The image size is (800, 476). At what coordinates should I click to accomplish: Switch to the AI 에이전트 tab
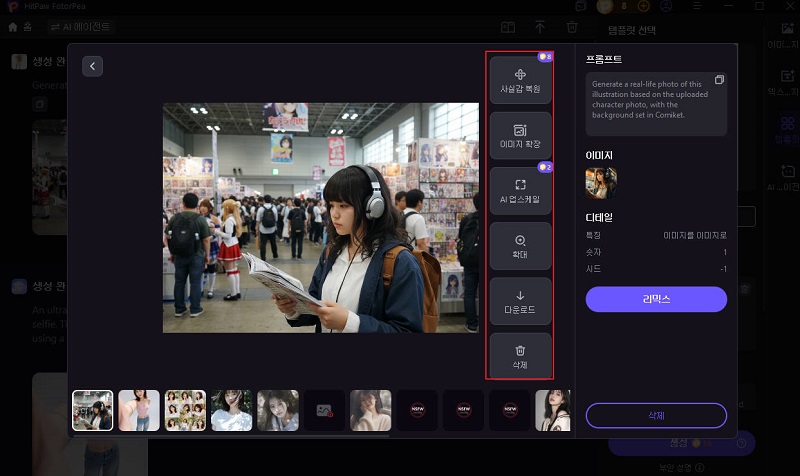[81, 27]
